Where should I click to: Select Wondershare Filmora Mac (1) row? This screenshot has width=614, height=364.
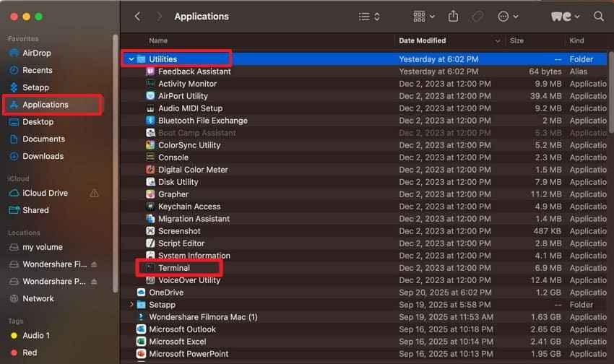[x=364, y=317]
